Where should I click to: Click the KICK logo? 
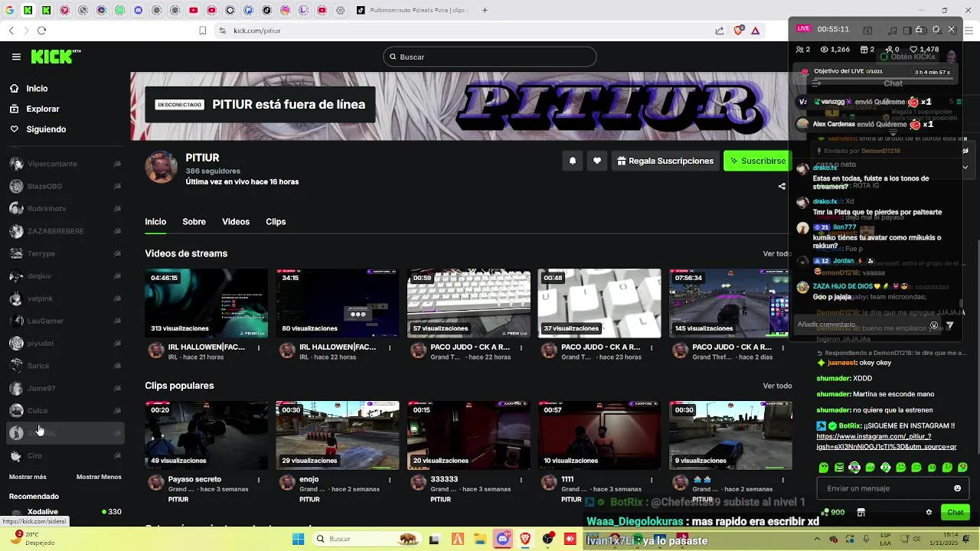(54, 57)
